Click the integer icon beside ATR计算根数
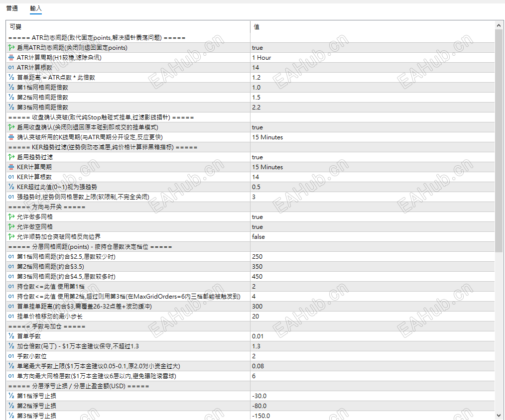The width and height of the screenshot is (505, 420). tap(11, 68)
